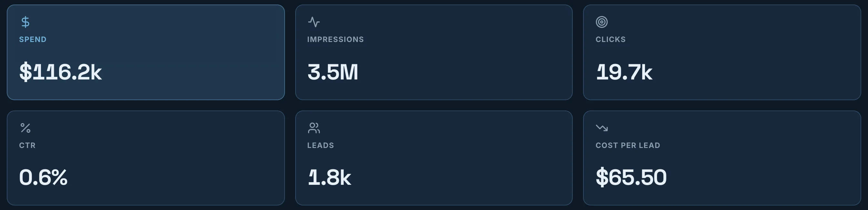Image resolution: width=868 pixels, height=210 pixels.
Task: Click the percent CTR icon
Action: (x=25, y=128)
